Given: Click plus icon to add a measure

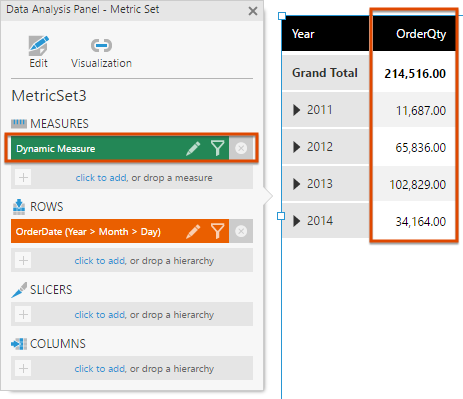Looking at the screenshot, I should 23,177.
